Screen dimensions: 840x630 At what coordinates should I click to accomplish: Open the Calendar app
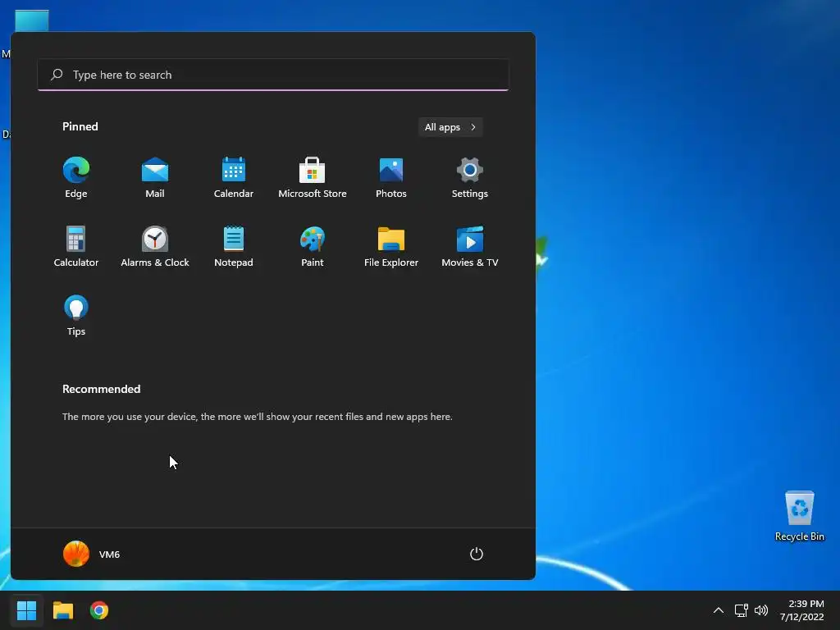(234, 178)
